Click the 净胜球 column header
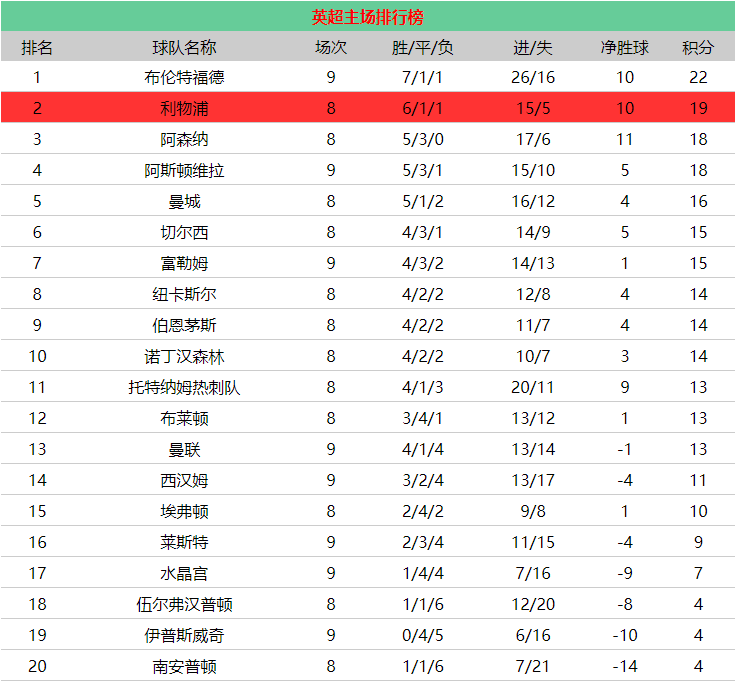 tap(625, 47)
